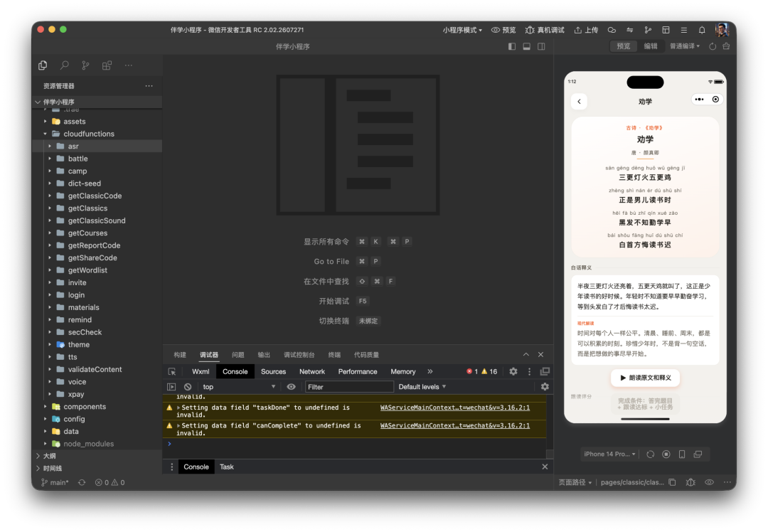Detach devtools into a separate window icon
Screen dimensions: 768x532
[x=545, y=371]
